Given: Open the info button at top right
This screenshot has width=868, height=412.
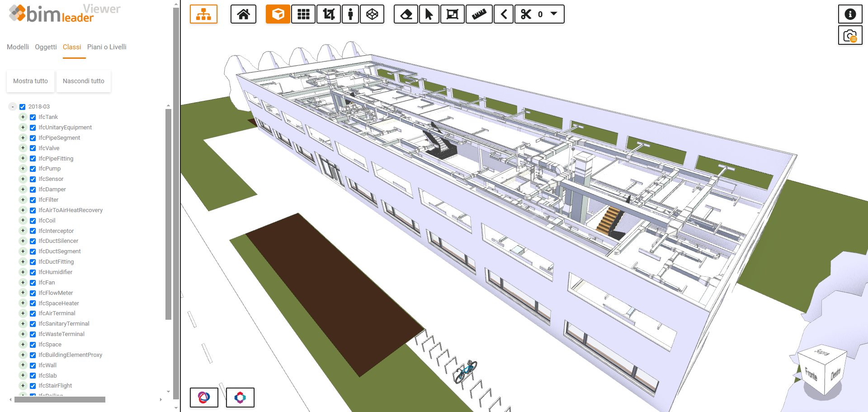Looking at the screenshot, I should (x=850, y=14).
